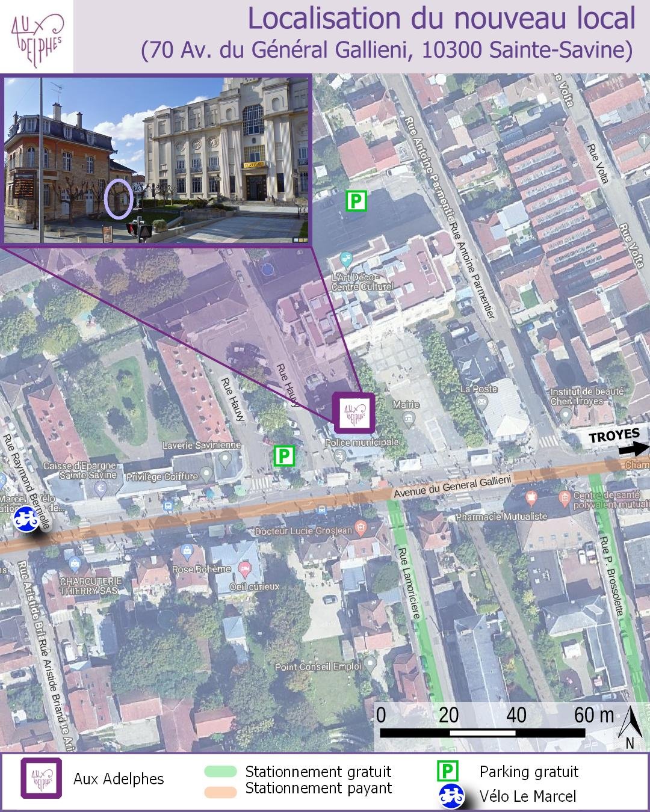The height and width of the screenshot is (812, 650).
Task: Click the Aux Adelphes legend icon
Action: coord(42,778)
